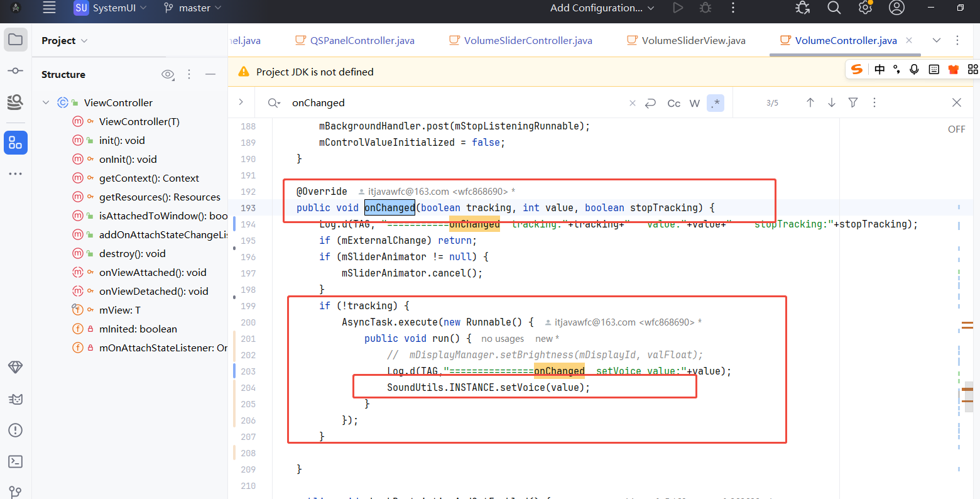Image resolution: width=980 pixels, height=499 pixels.
Task: Open the Structure tool window icon
Action: pos(16,143)
